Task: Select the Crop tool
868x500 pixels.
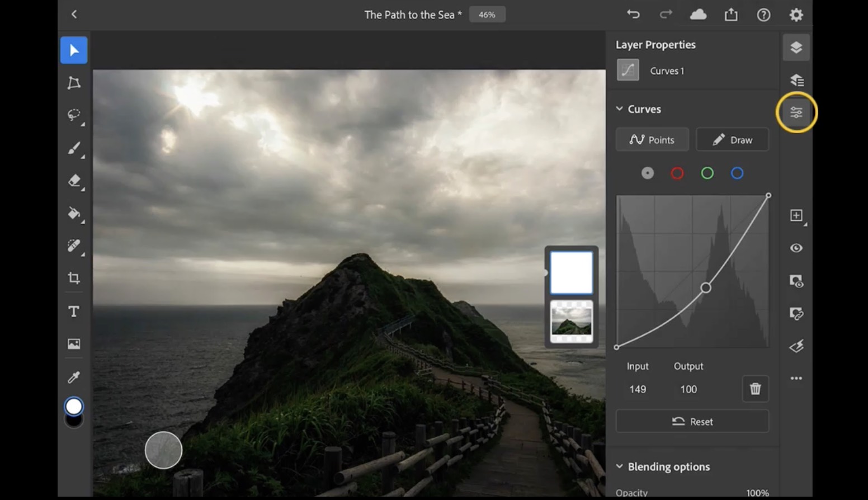Action: 74,278
